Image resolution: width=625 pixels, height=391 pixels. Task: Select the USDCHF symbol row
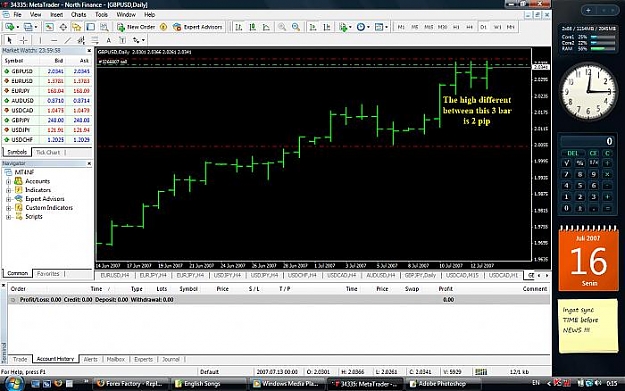click(x=47, y=140)
